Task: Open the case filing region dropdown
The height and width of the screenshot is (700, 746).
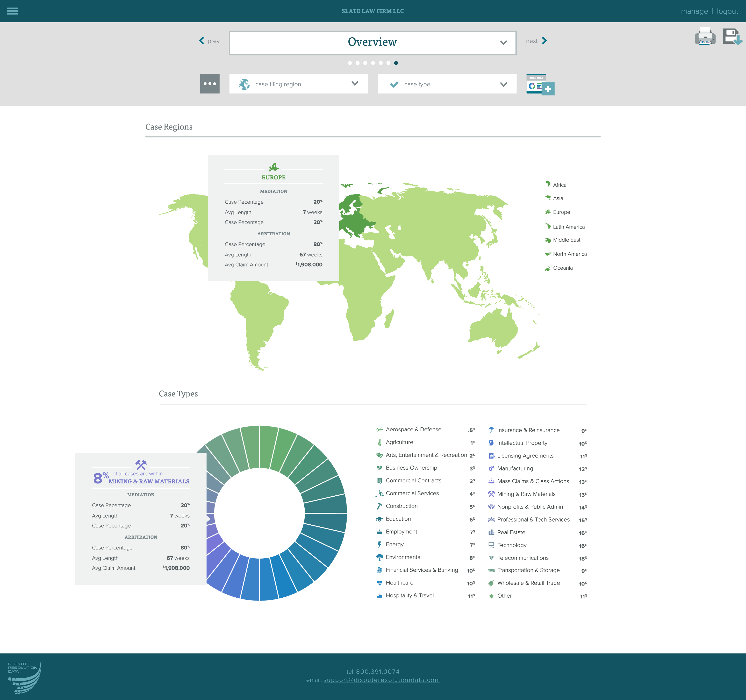Action: tap(298, 84)
